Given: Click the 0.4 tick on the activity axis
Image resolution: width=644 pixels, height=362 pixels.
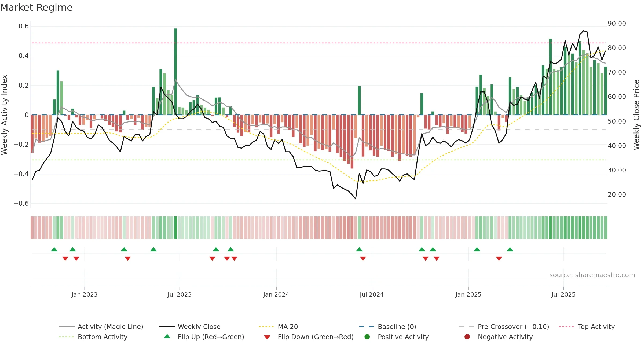Looking at the screenshot, I should [24, 56].
